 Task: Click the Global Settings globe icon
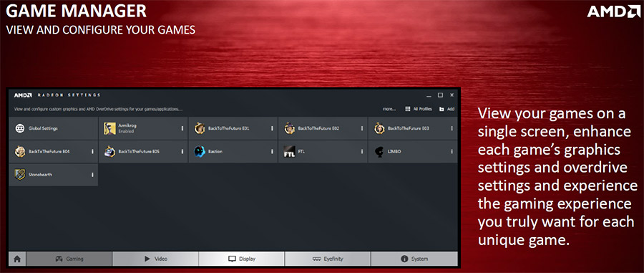[x=20, y=129]
